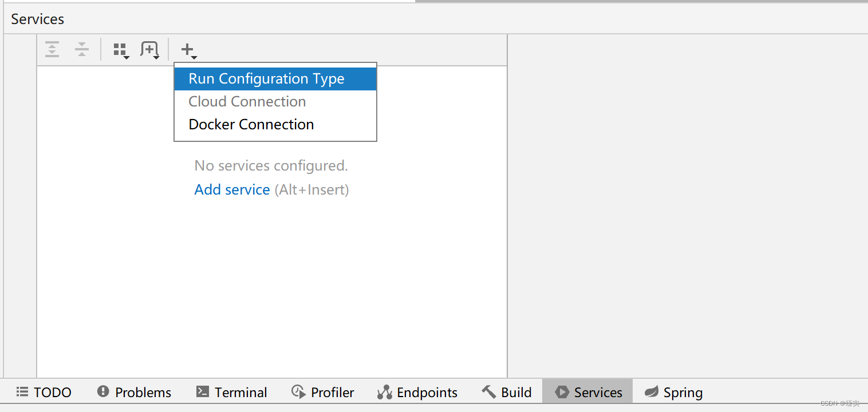
Task: Open the Problems tool window tab
Action: 134,392
